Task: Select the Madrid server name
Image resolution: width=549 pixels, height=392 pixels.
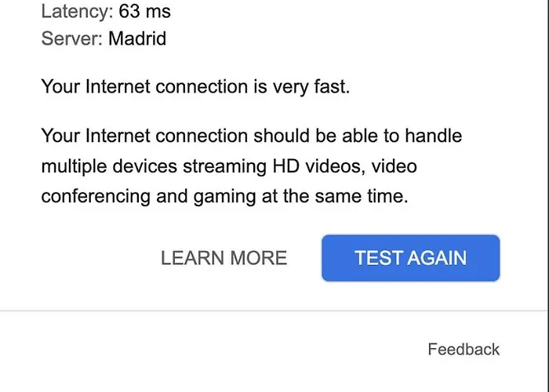Action: (x=137, y=38)
